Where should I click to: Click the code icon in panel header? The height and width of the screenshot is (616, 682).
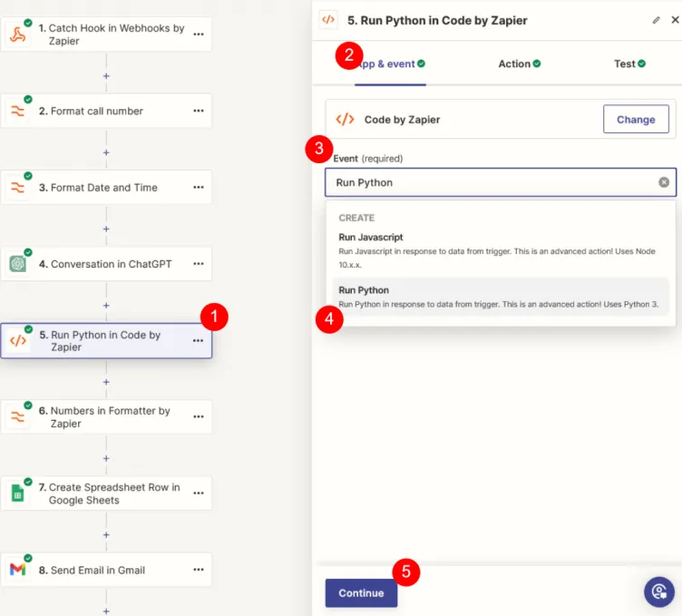pos(328,20)
